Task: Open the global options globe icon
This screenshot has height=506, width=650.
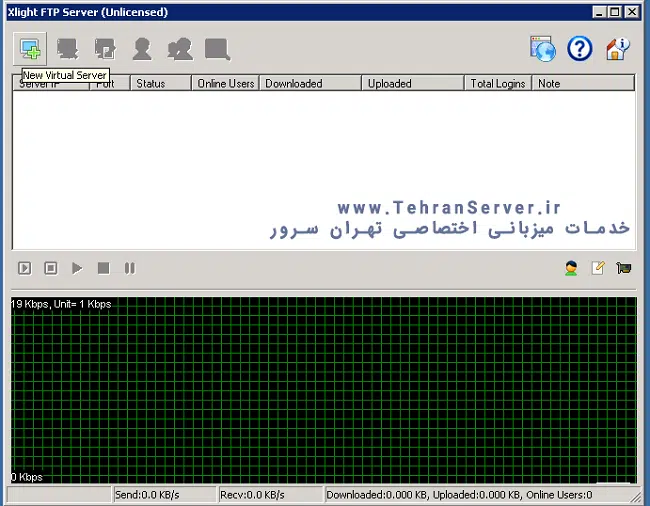Action: (x=542, y=48)
